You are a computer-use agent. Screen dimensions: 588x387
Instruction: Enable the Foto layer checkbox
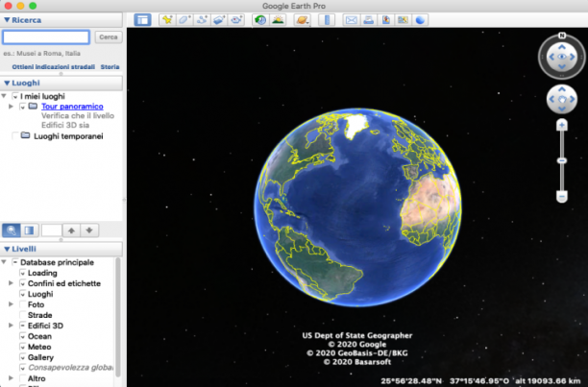coord(23,304)
